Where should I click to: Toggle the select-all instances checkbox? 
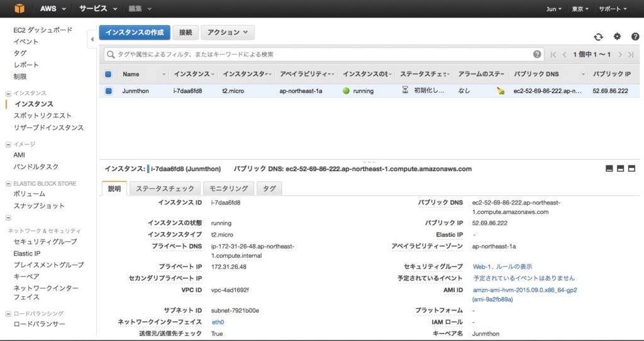108,74
